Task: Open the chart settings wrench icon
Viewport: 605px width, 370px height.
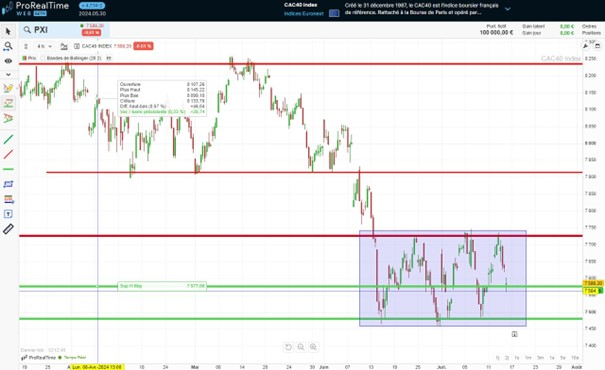Action: 586,46
